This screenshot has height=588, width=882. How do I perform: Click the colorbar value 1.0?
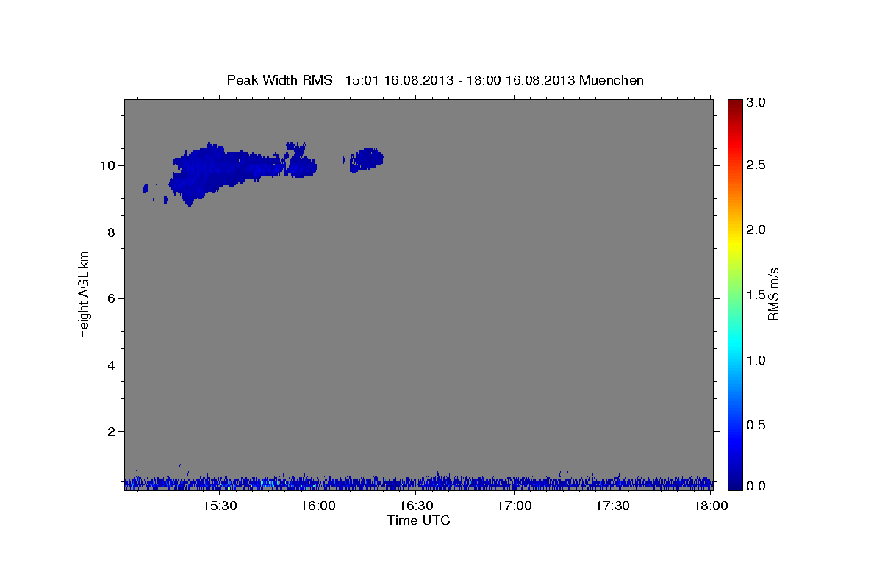[756, 360]
